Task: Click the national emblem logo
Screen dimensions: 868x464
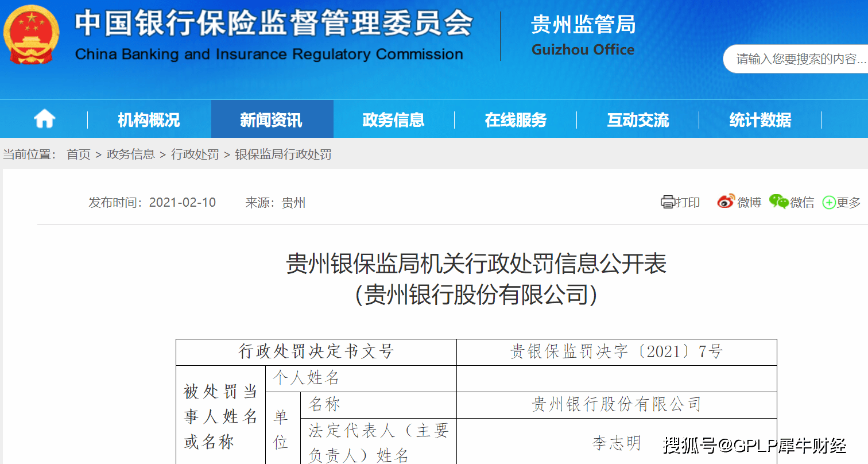Action: (31, 36)
